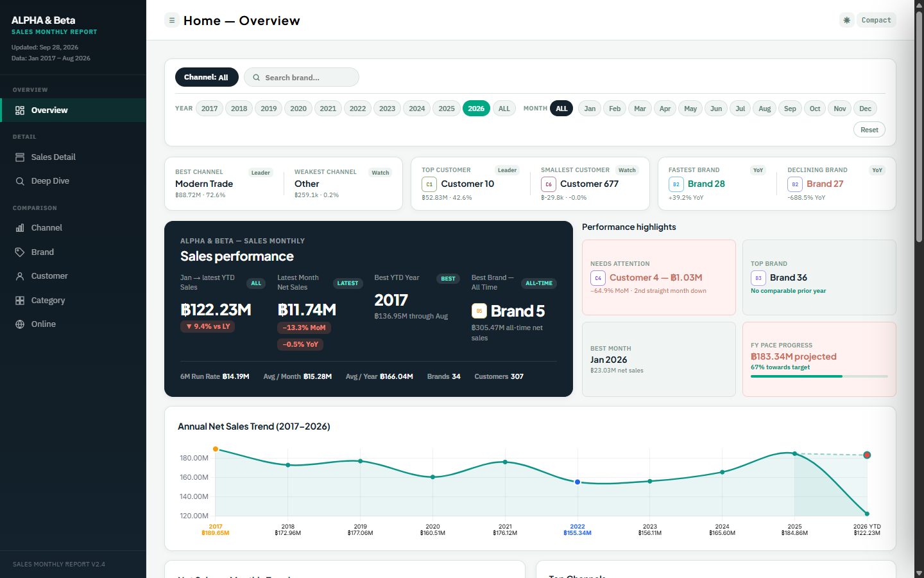924x578 pixels.
Task: Click the C6 badge next to Customer 677
Action: click(549, 184)
